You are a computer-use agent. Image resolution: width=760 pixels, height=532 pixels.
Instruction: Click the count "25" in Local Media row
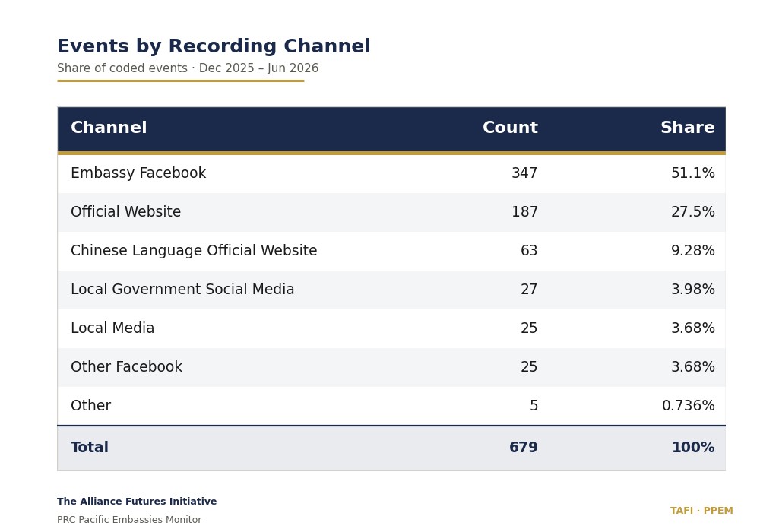529,328
